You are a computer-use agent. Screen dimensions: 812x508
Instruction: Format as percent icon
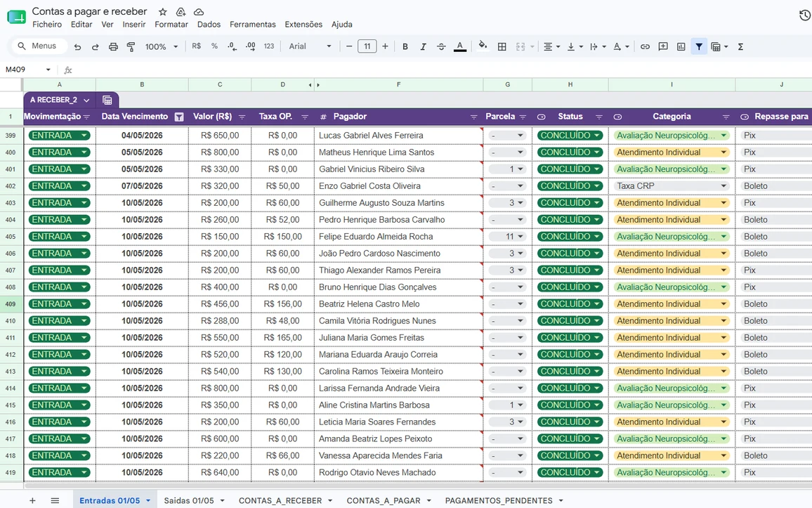[214, 46]
